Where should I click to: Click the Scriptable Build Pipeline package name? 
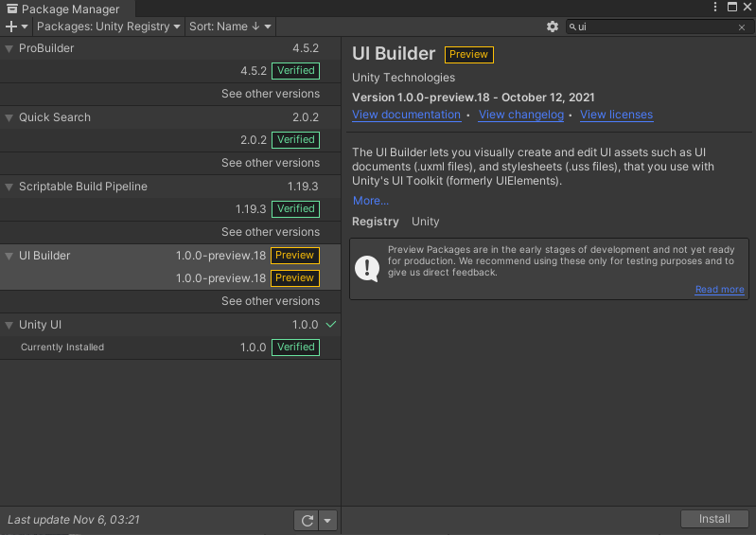(x=83, y=187)
